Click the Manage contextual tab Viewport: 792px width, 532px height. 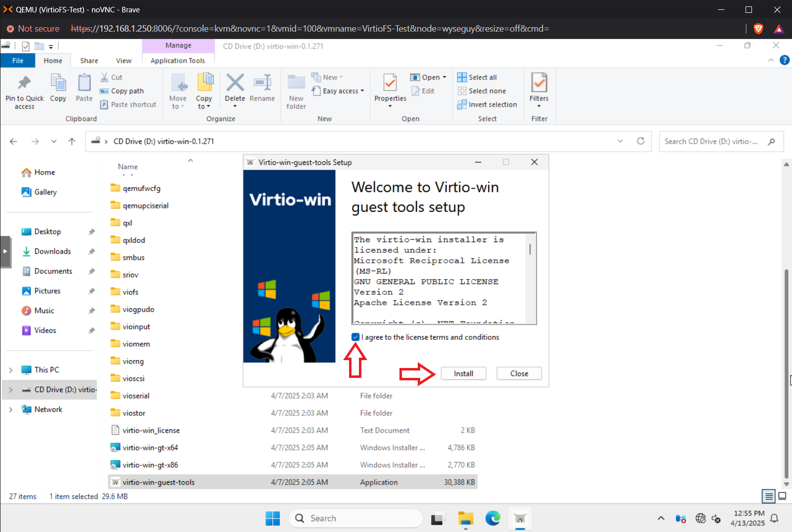[x=178, y=45]
